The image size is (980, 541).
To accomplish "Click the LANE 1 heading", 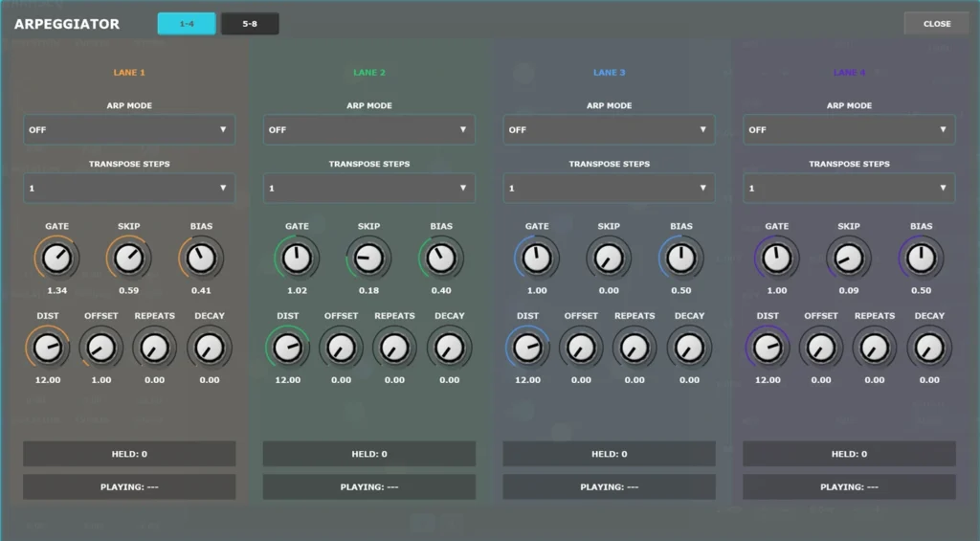I will click(x=129, y=73).
